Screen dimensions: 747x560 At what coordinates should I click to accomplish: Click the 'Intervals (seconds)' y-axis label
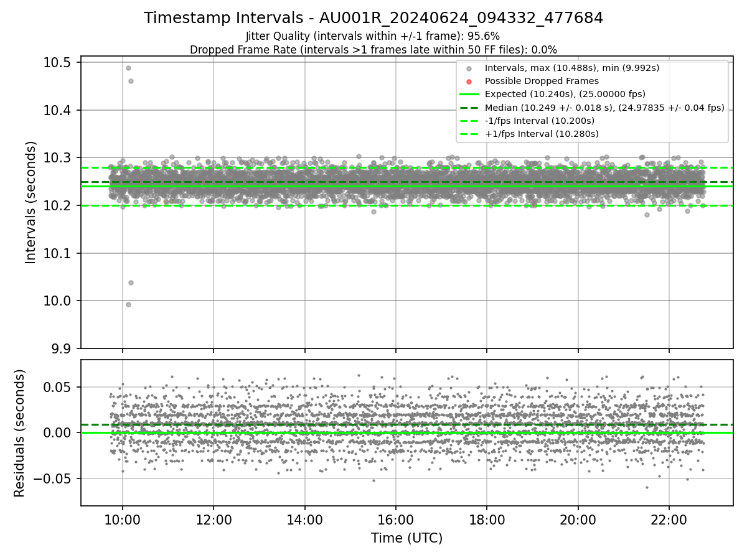click(31, 202)
